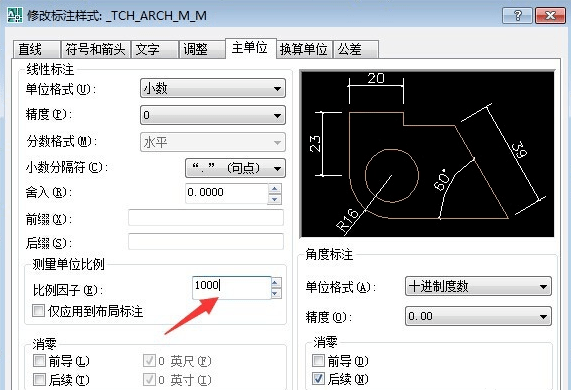Click the 比例因子 field showing 1000

pos(232,288)
